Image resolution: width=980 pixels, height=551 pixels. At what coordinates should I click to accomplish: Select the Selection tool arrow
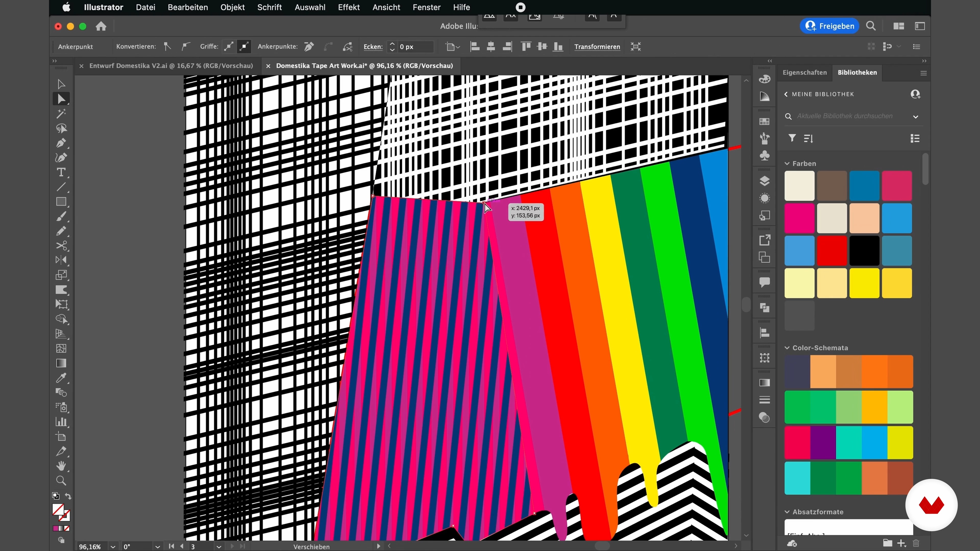(x=61, y=84)
